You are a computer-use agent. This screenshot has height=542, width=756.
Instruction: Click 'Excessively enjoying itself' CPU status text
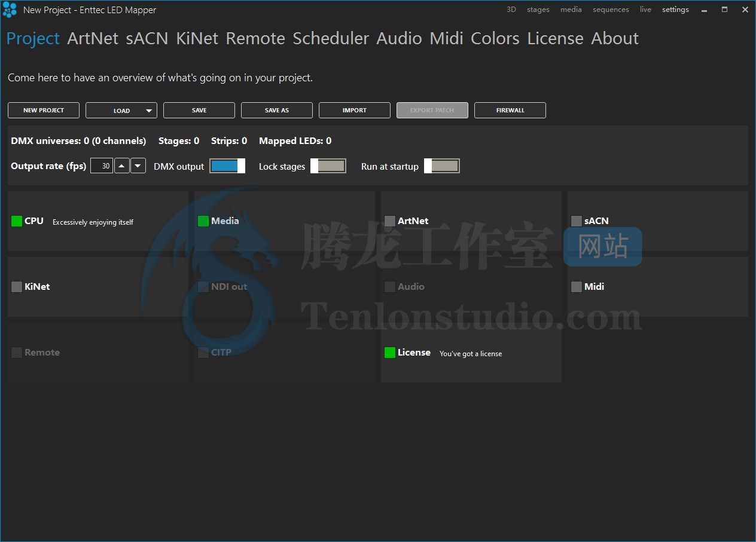(93, 222)
